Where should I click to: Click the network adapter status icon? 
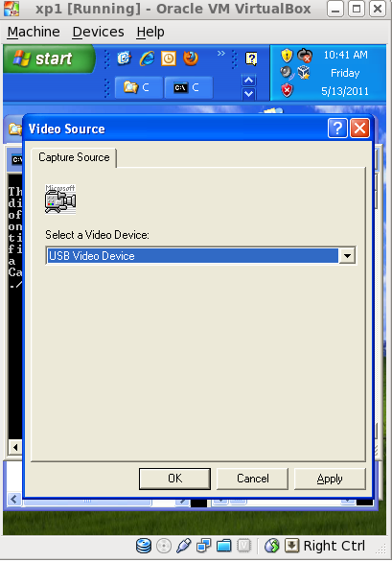click(203, 546)
